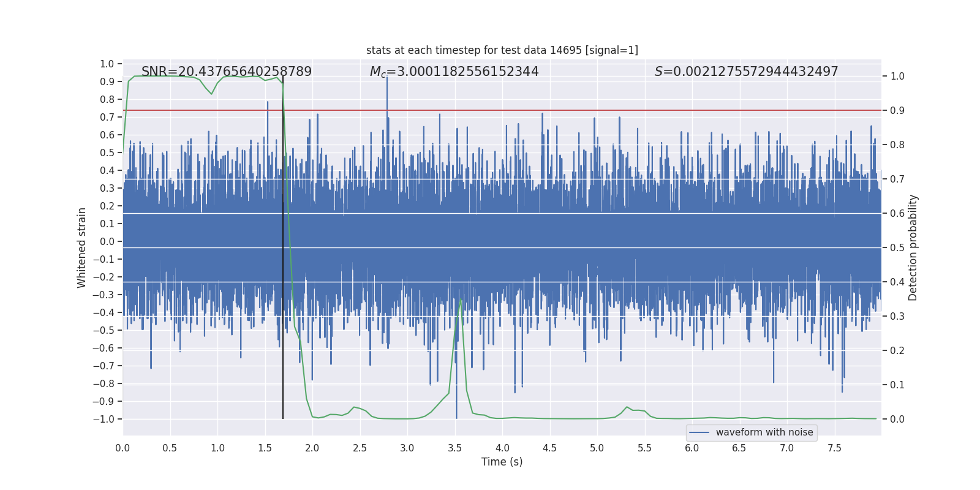Viewport: 980px width, 490px height.
Task: Click the green probability peak near 3.5 s
Action: coord(461,300)
